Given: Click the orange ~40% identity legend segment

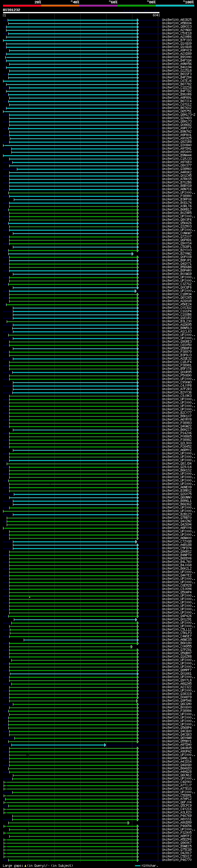Looking at the screenshot, I should click(x=60, y=6).
